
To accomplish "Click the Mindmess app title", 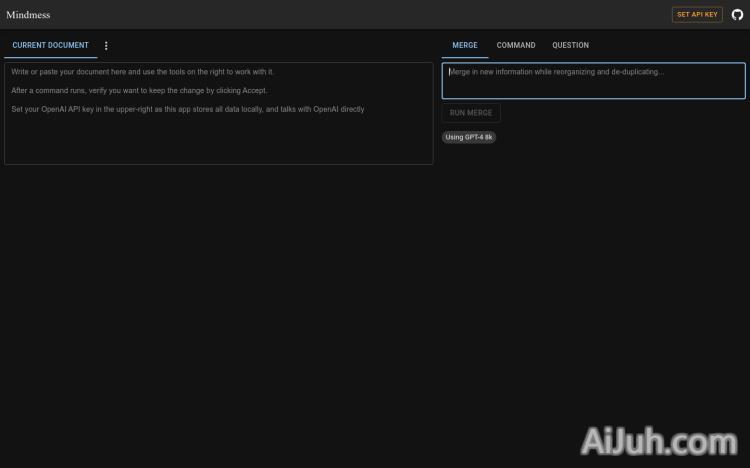I will [28, 15].
